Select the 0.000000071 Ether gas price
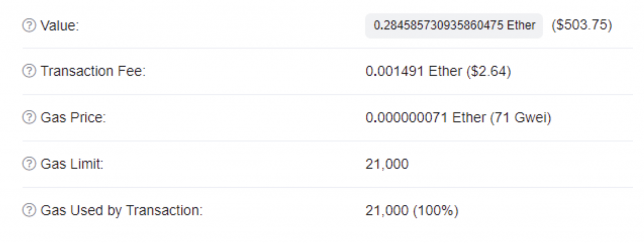The width and height of the screenshot is (644, 243). (x=425, y=118)
